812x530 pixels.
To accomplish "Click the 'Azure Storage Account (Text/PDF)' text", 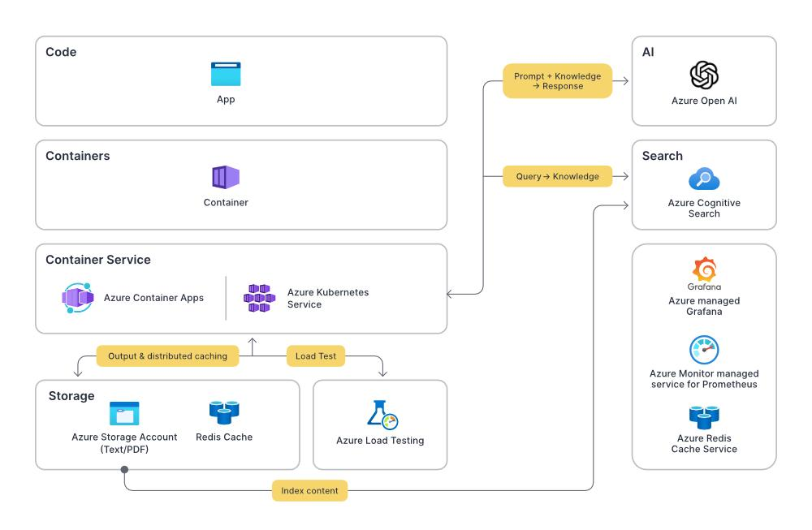I will coord(124,443).
